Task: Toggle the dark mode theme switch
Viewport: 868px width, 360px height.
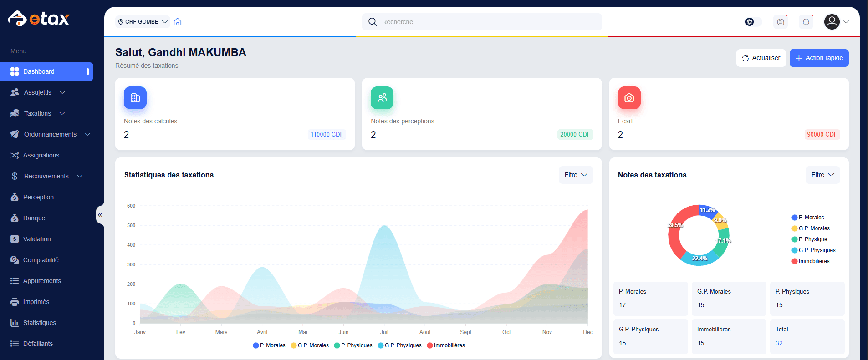Action: (x=753, y=22)
